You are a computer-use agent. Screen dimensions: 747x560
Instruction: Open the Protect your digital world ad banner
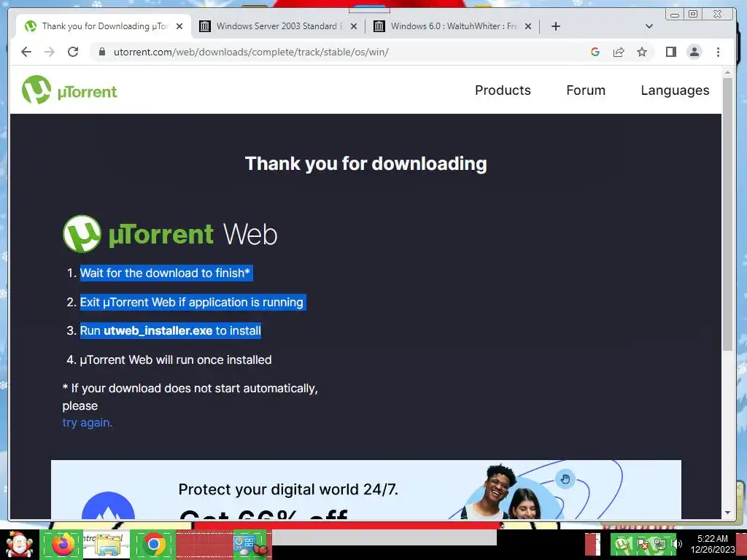(366, 489)
